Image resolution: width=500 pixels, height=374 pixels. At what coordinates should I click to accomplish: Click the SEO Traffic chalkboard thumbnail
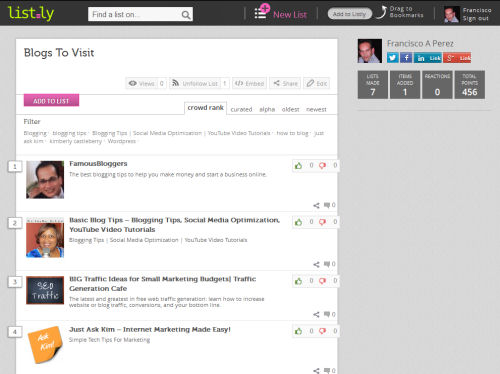click(45, 290)
